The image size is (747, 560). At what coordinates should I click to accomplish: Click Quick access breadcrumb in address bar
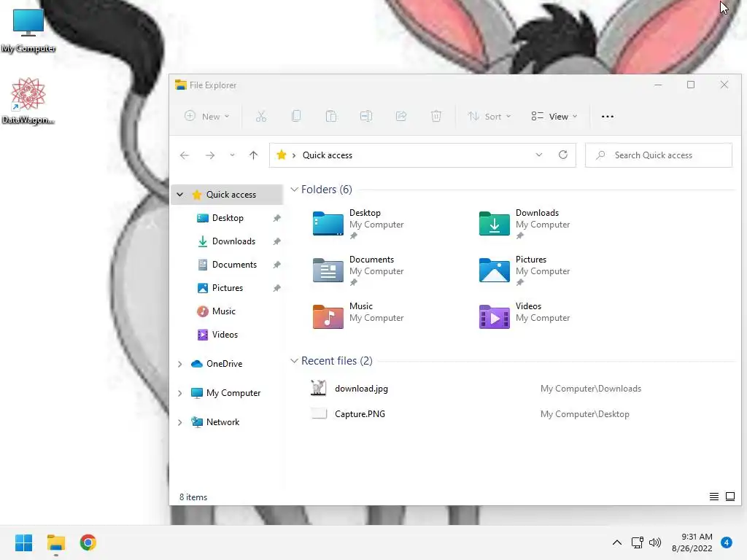click(x=328, y=155)
